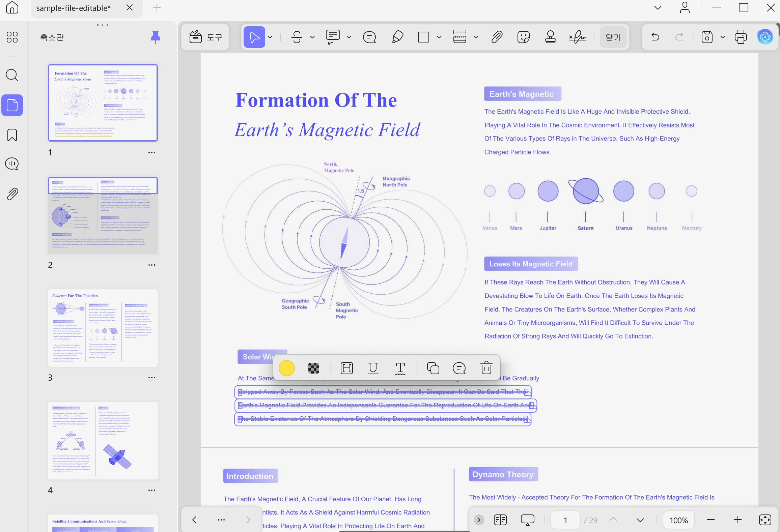780x532 pixels.
Task: Zoom in with the plus button
Action: coord(738,520)
